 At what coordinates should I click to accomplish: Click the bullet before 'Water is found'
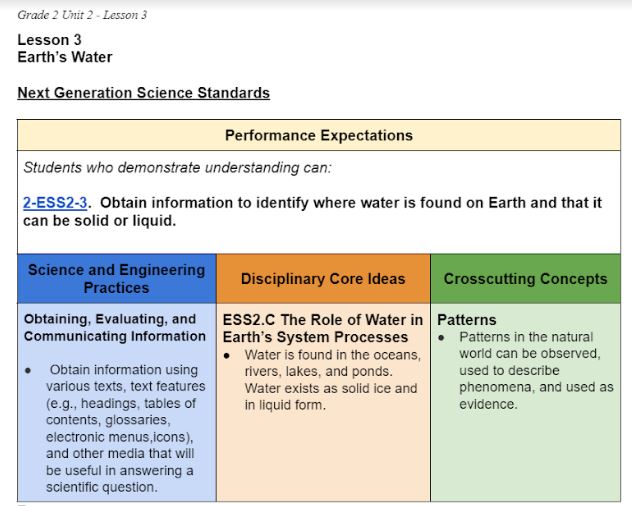(x=227, y=355)
